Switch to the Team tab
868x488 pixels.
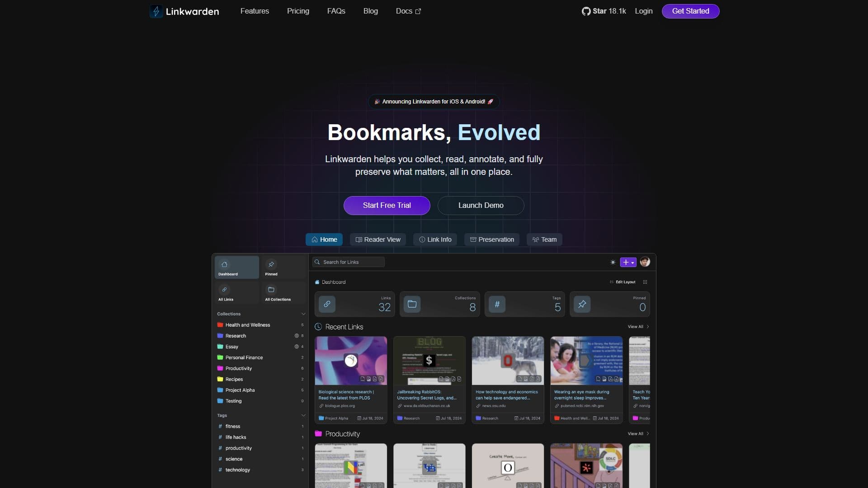tap(544, 239)
